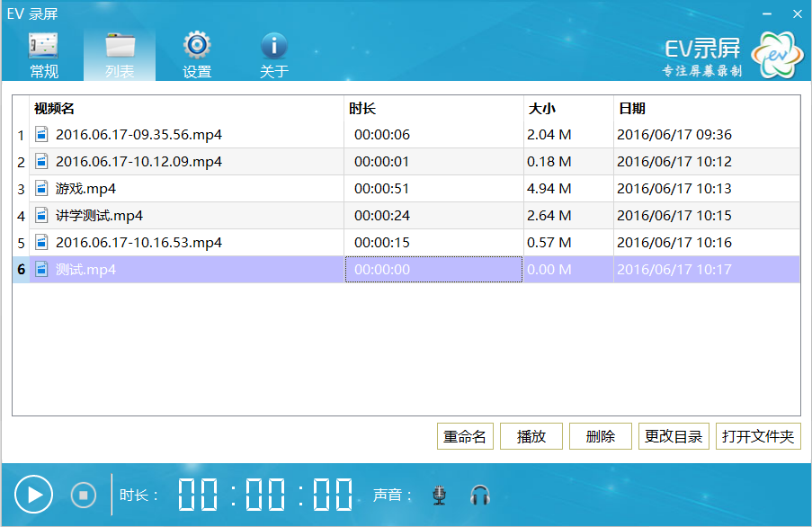Select the file icon of 讲学测试.mp4
This screenshot has height=527, width=812.
(41, 216)
